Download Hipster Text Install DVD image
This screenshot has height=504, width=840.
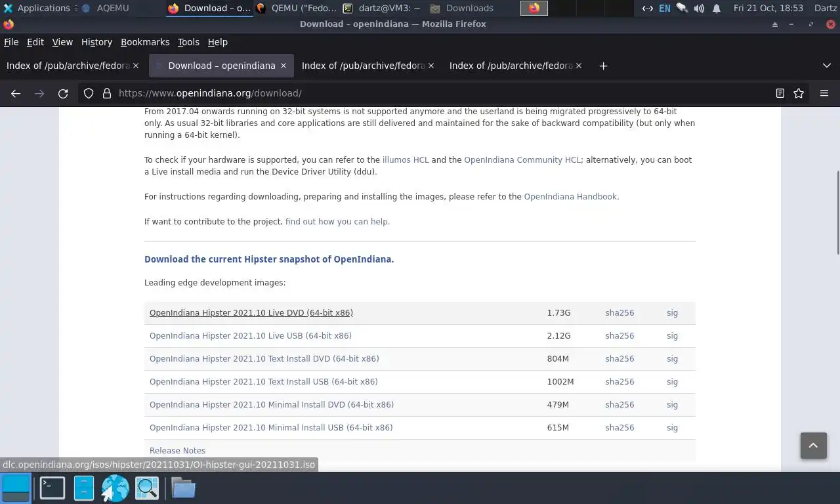(x=264, y=359)
